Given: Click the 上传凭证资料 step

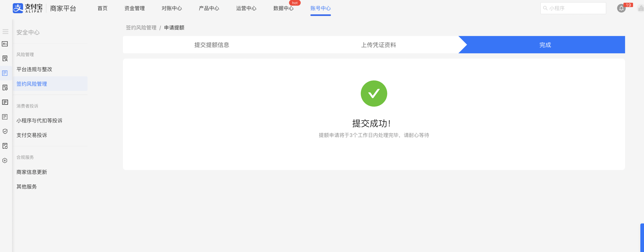Looking at the screenshot, I should (378, 45).
